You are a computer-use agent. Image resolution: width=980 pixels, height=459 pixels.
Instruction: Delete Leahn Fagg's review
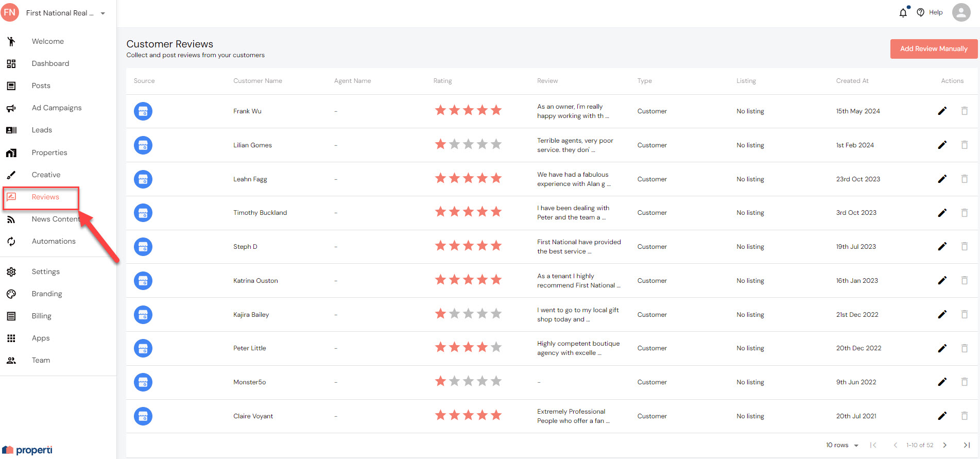tap(964, 179)
